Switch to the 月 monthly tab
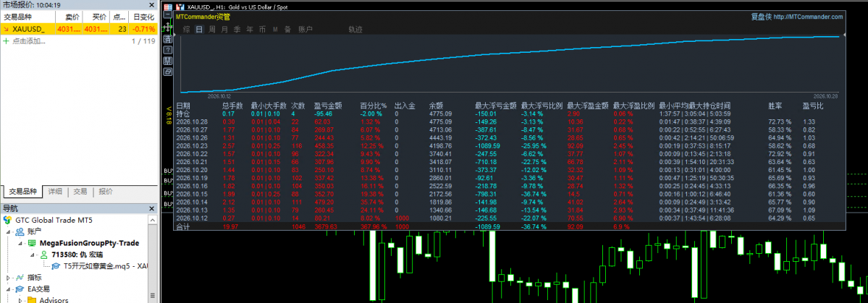The image size is (868, 303). [x=224, y=30]
